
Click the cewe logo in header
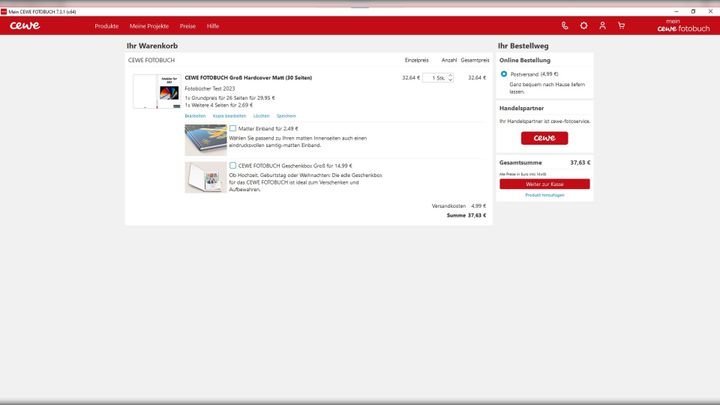(25, 26)
